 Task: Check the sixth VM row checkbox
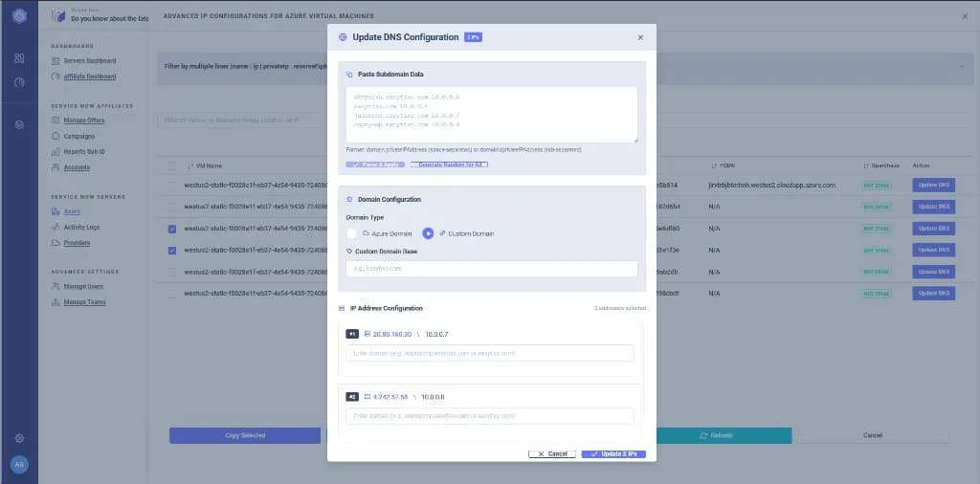click(172, 294)
